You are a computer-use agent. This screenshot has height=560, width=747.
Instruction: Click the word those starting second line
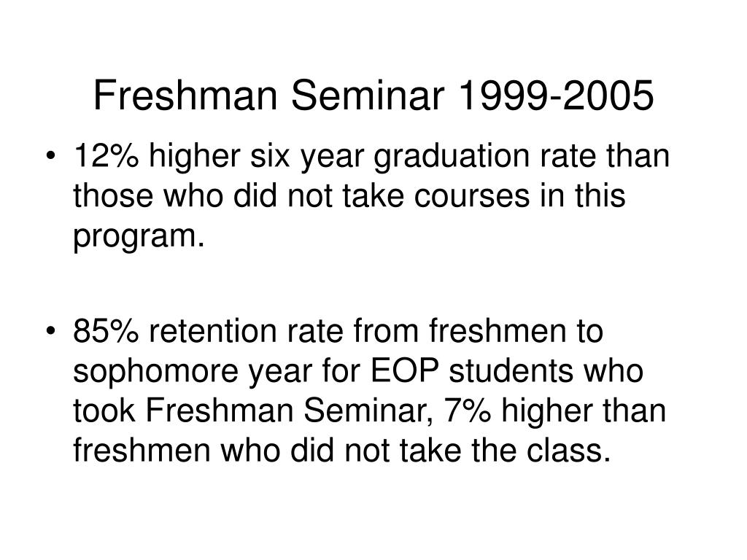pyautogui.click(x=113, y=195)
